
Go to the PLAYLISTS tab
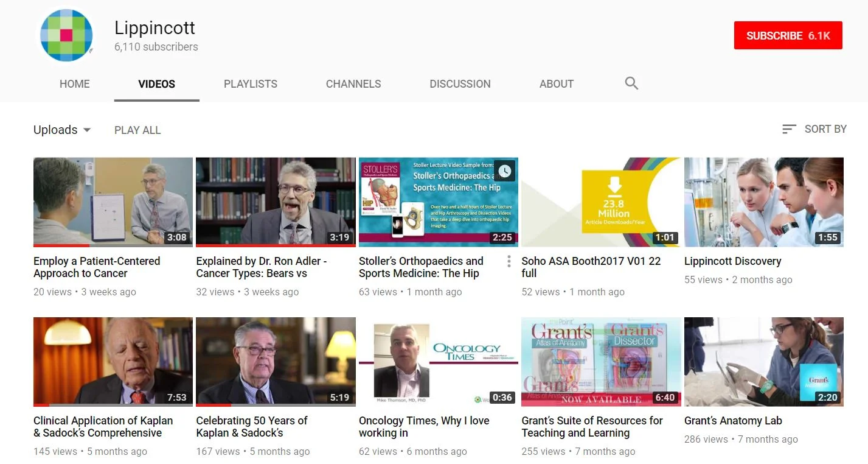coord(251,84)
